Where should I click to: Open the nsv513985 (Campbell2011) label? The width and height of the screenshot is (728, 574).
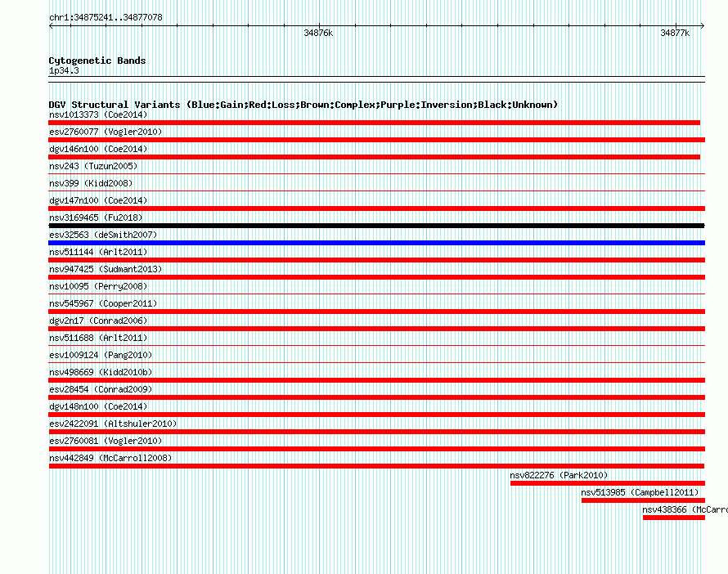640,492
